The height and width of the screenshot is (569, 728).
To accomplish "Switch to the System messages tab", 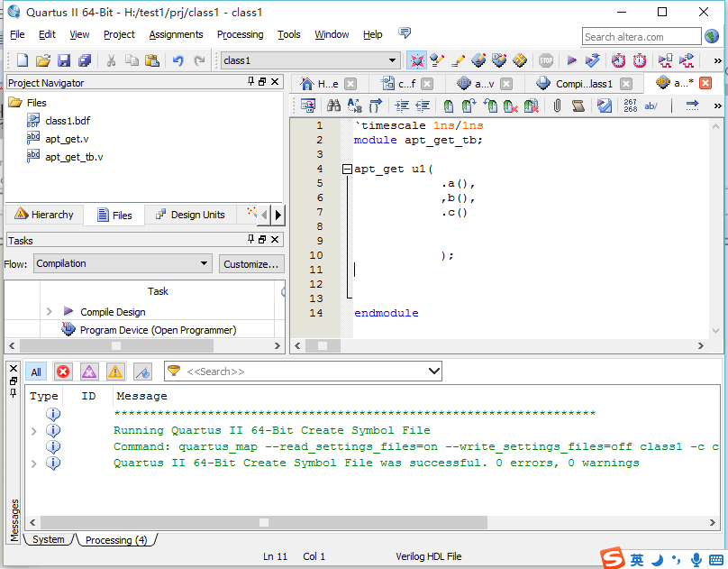I will coord(49,539).
